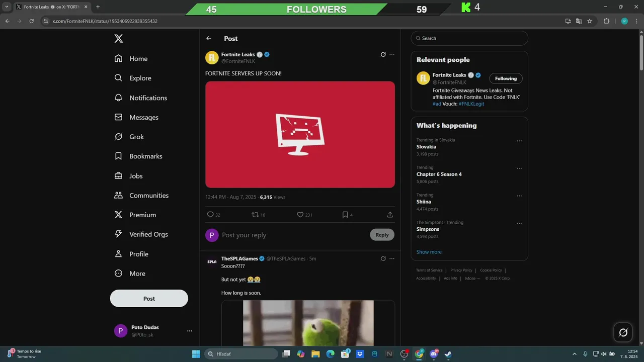Open Explore from the sidebar
This screenshot has height=362, width=644.
coord(133,78)
